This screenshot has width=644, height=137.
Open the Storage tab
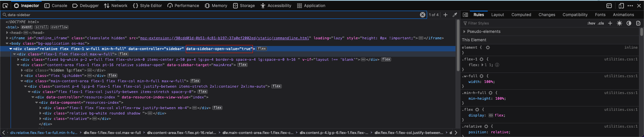(244, 6)
